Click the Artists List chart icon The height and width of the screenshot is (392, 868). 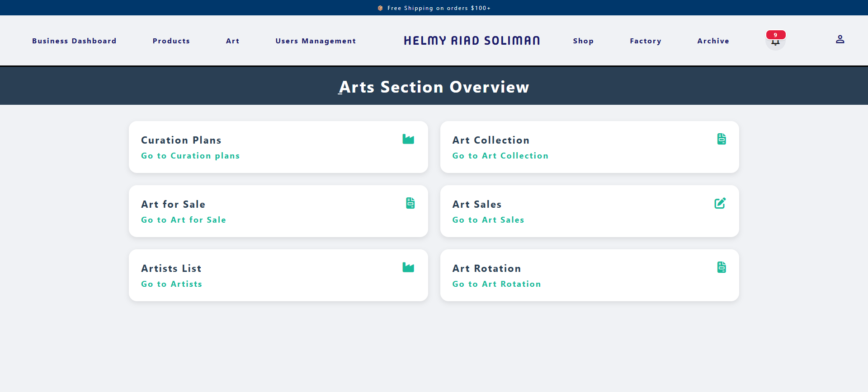(x=408, y=267)
